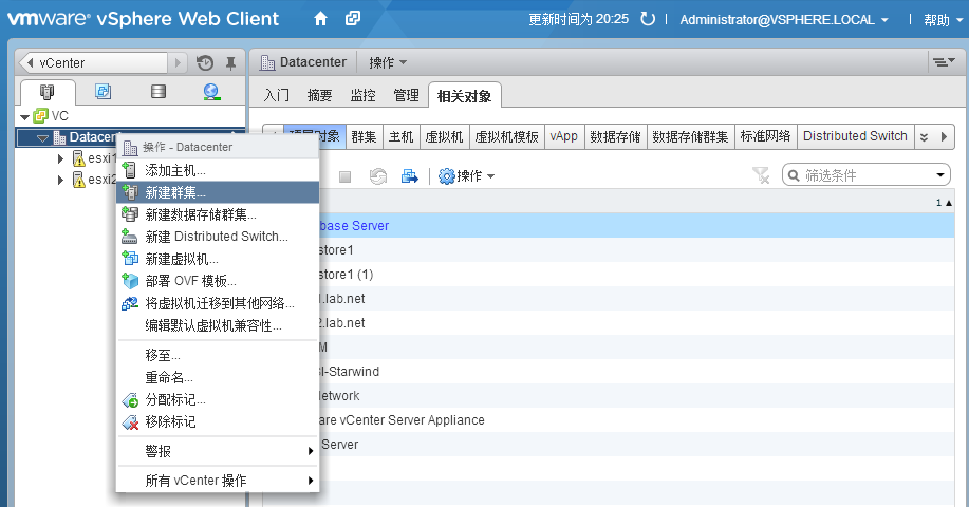Choose 新建 Distributed Switch menu item

(217, 236)
